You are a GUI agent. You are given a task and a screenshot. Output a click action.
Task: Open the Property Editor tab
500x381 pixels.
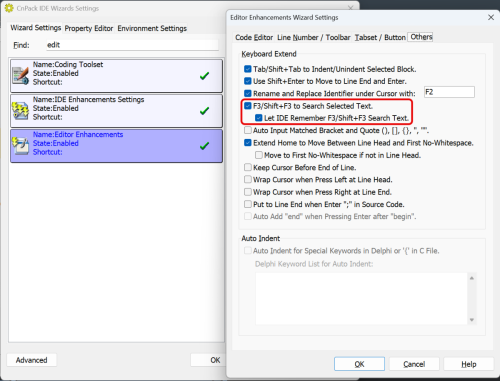(89, 28)
